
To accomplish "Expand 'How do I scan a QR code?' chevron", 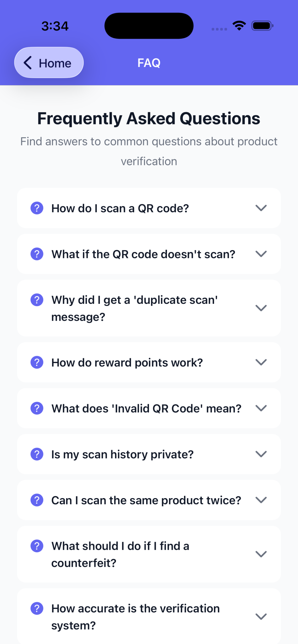I will (x=261, y=208).
